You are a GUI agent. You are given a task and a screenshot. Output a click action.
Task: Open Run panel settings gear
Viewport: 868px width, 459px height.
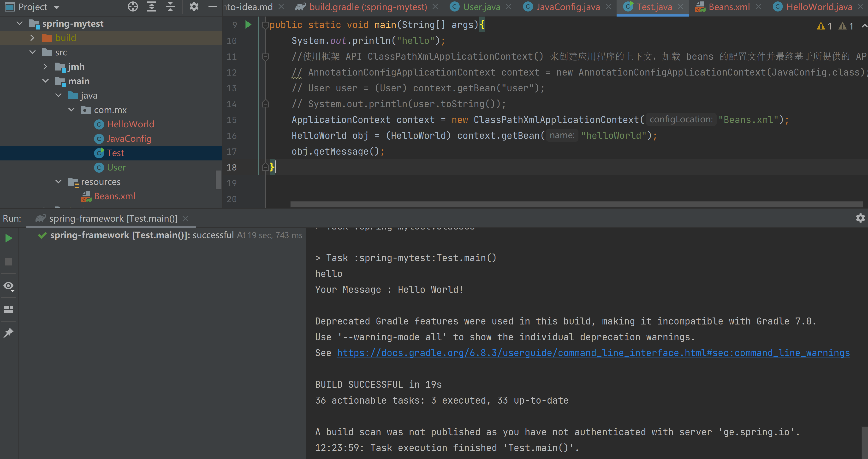point(860,218)
